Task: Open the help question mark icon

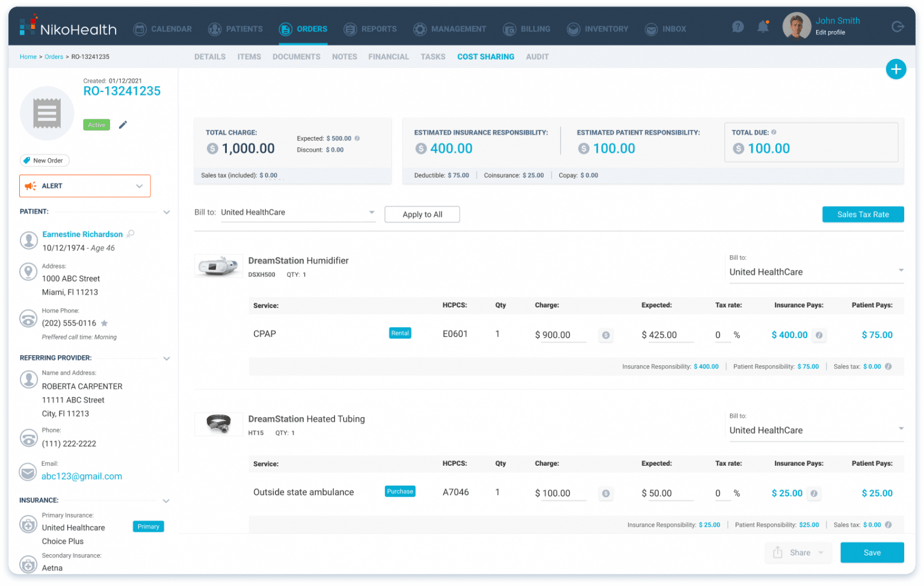Action: click(738, 26)
